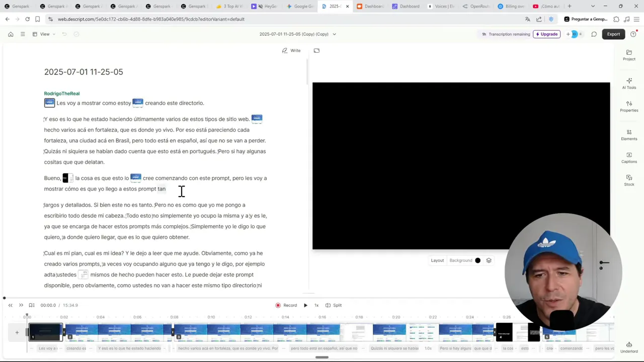The width and height of the screenshot is (644, 362).
Task: Toggle recording with the Record button
Action: click(x=286, y=305)
